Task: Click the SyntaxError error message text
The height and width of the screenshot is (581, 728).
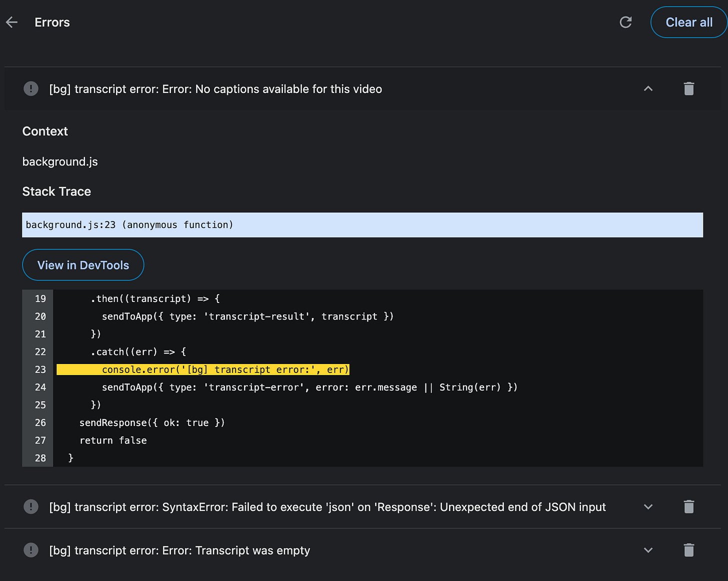Action: 327,507
